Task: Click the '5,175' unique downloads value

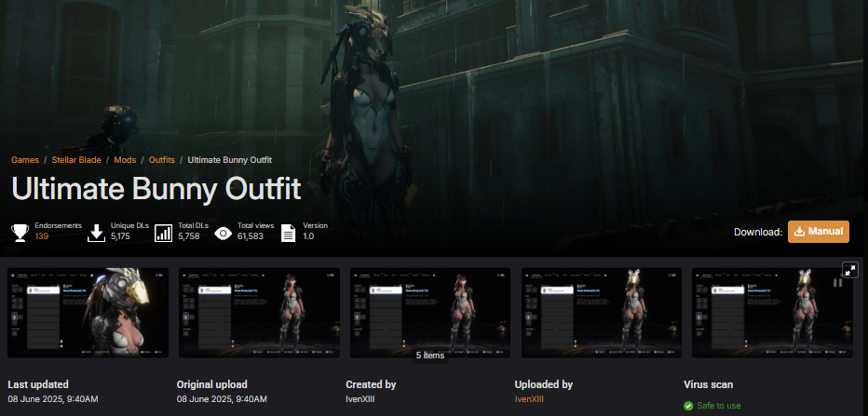Action: point(120,236)
